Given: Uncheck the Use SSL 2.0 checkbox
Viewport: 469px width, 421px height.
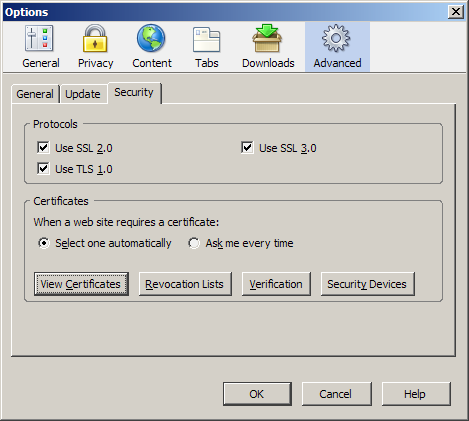Looking at the screenshot, I should click(43, 147).
